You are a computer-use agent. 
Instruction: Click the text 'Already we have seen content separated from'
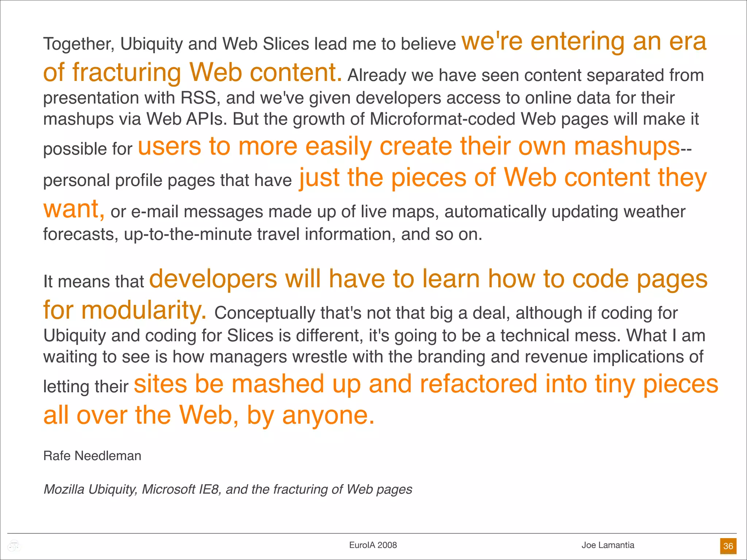(x=526, y=75)
